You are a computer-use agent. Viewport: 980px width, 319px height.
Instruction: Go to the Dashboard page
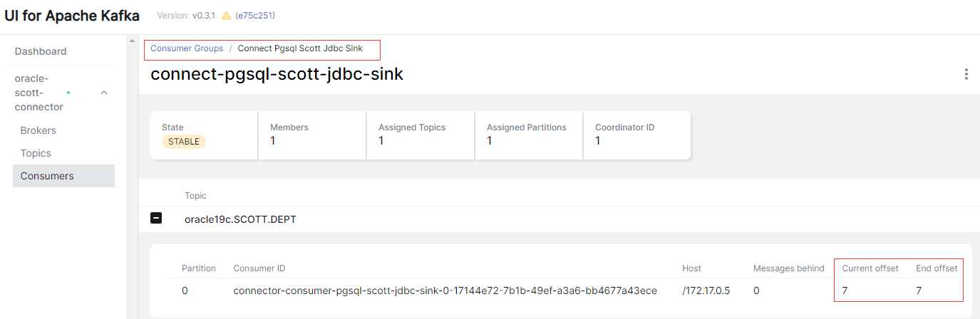pos(41,51)
